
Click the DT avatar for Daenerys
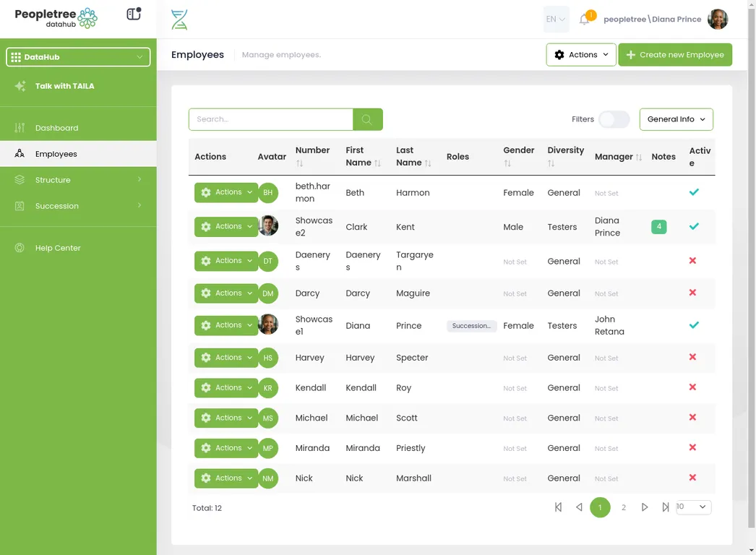tap(268, 261)
